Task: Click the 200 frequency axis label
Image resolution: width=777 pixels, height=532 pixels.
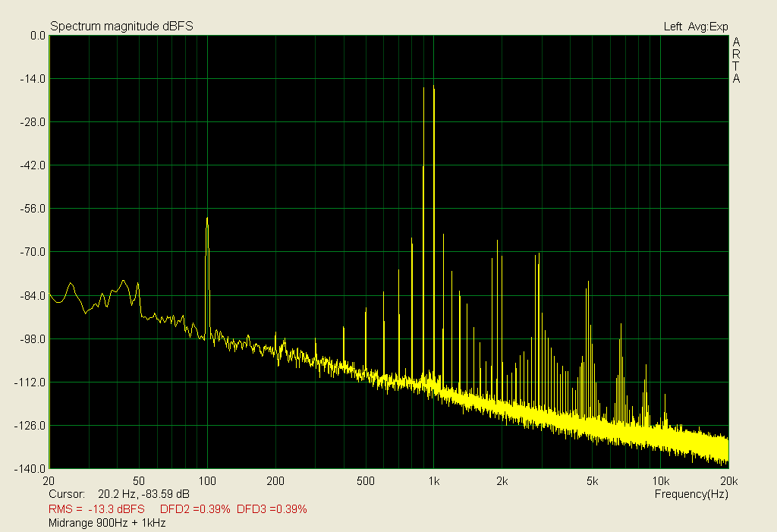Action: tap(275, 481)
